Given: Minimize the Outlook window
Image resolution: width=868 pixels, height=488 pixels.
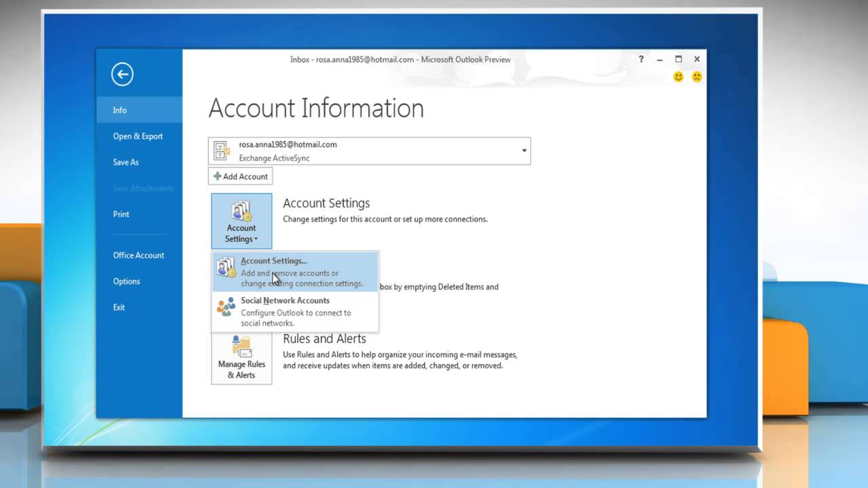Looking at the screenshot, I should click(660, 60).
